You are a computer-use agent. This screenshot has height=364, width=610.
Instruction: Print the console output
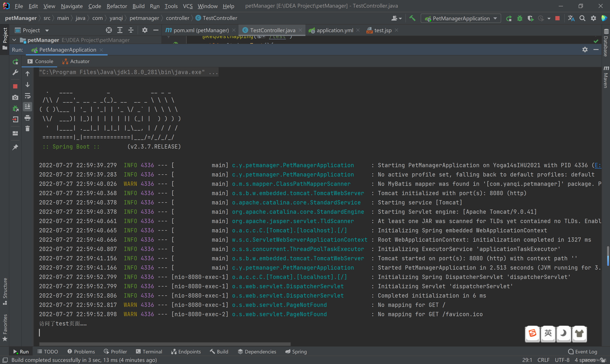(x=28, y=118)
